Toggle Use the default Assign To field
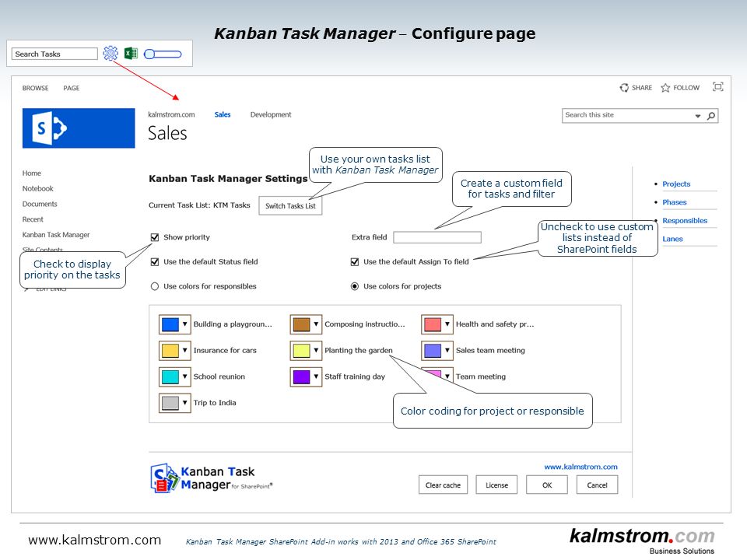 [x=355, y=262]
